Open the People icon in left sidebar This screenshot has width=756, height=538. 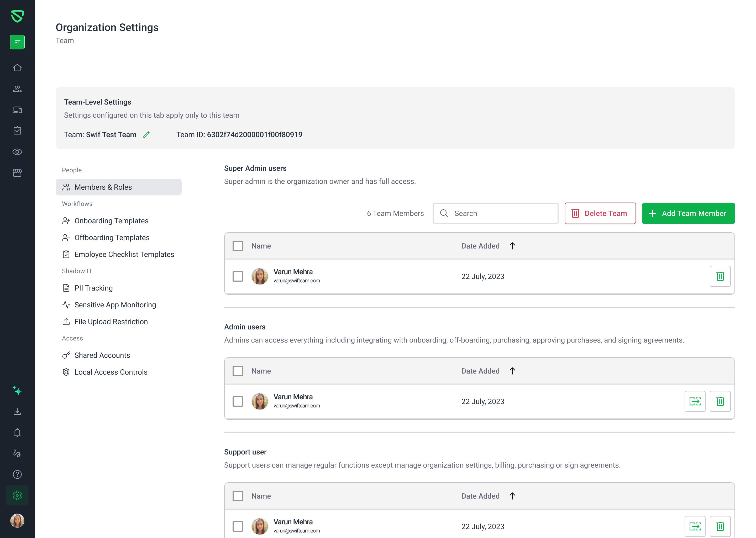click(17, 89)
